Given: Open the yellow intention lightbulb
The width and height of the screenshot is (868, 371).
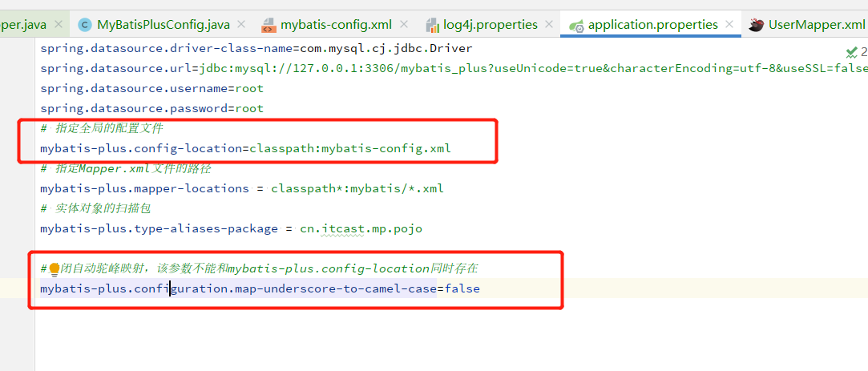Looking at the screenshot, I should pyautogui.click(x=55, y=270).
